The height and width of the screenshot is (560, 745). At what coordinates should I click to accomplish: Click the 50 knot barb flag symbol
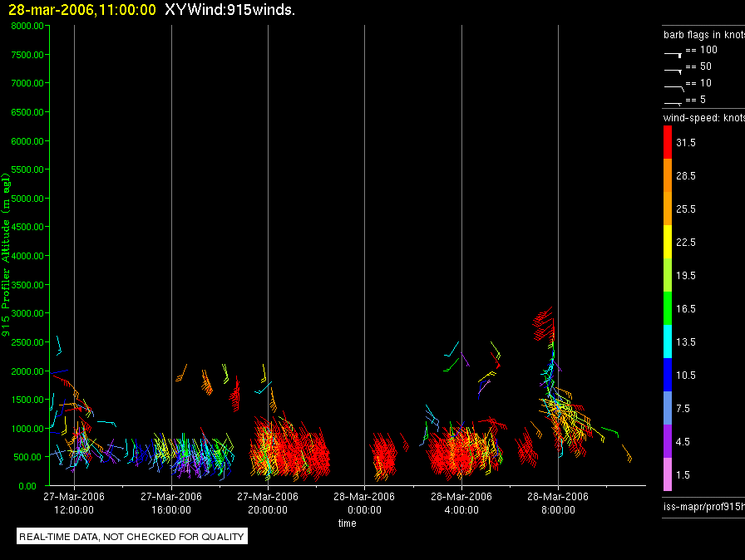(673, 71)
